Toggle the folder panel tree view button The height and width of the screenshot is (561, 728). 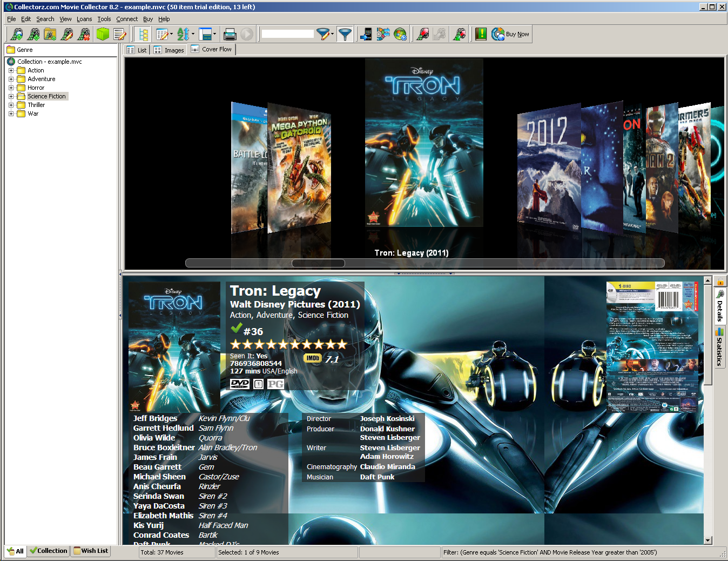point(143,34)
